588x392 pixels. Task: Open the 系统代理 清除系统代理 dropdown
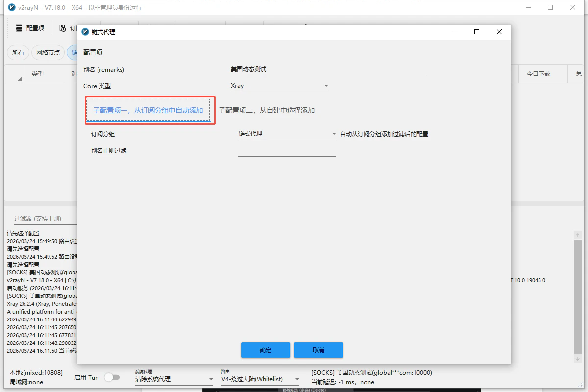[174, 379]
